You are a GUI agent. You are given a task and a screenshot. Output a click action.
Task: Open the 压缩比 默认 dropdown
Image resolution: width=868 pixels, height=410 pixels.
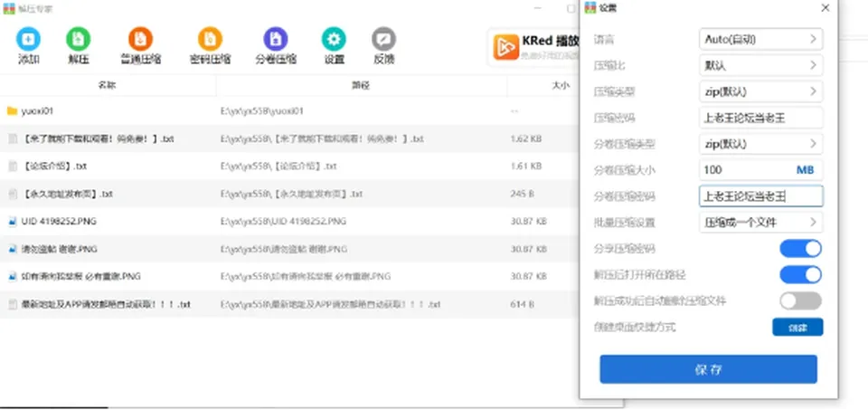point(760,65)
